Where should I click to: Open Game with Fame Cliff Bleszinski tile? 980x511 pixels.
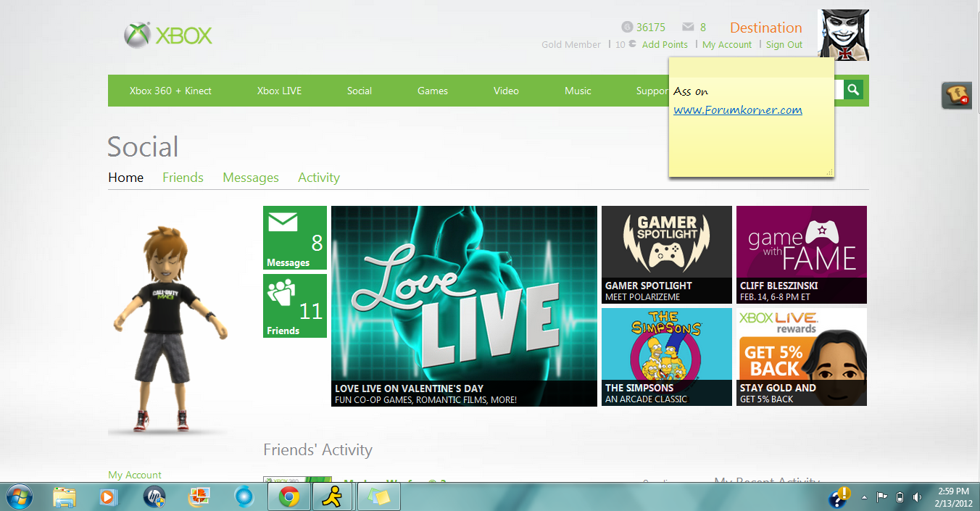click(802, 254)
